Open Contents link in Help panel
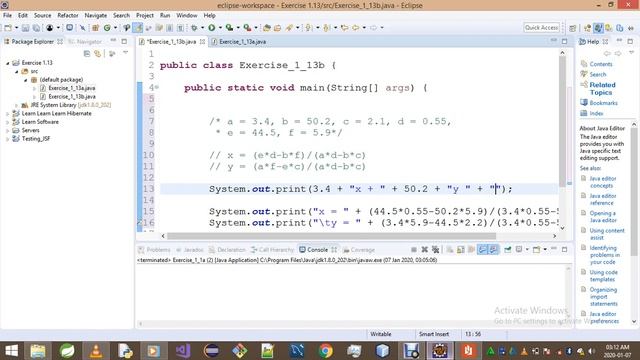The height and width of the screenshot is (360, 640). [600, 64]
